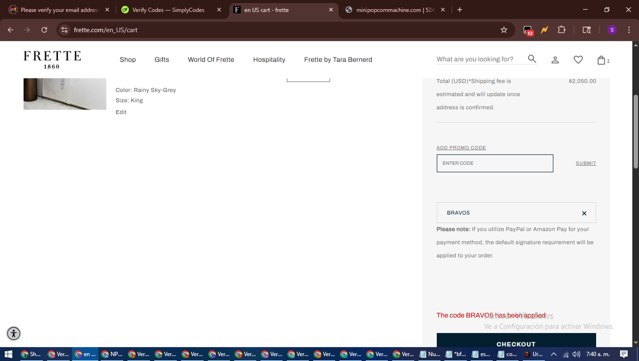Click the Checkout button

point(516,341)
